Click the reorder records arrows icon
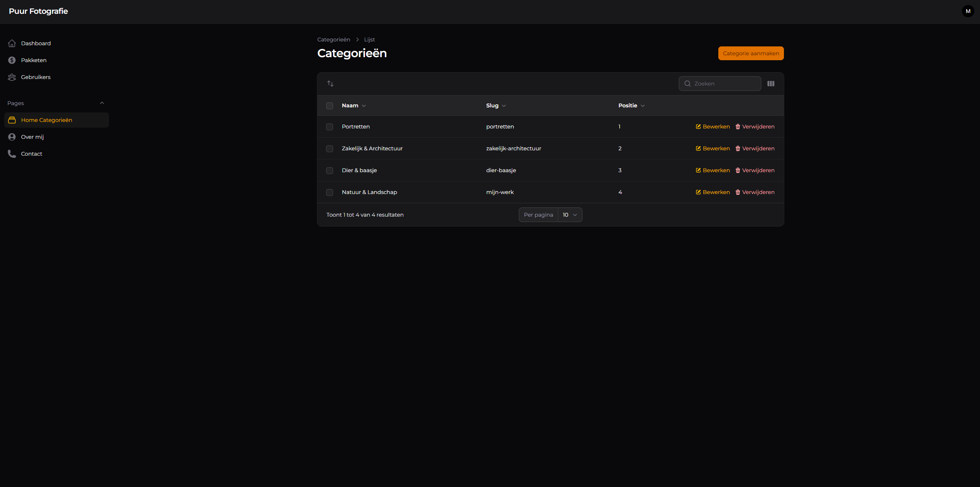Image resolution: width=980 pixels, height=487 pixels. pyautogui.click(x=330, y=84)
